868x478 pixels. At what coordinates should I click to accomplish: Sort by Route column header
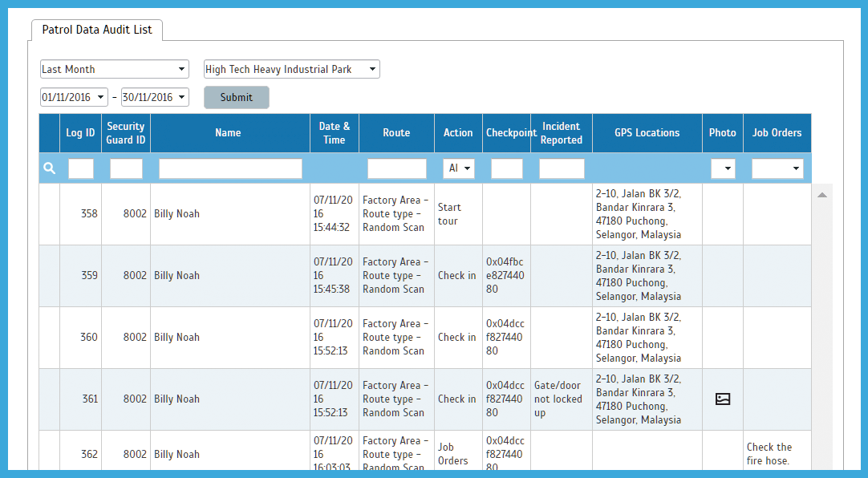[x=396, y=133]
